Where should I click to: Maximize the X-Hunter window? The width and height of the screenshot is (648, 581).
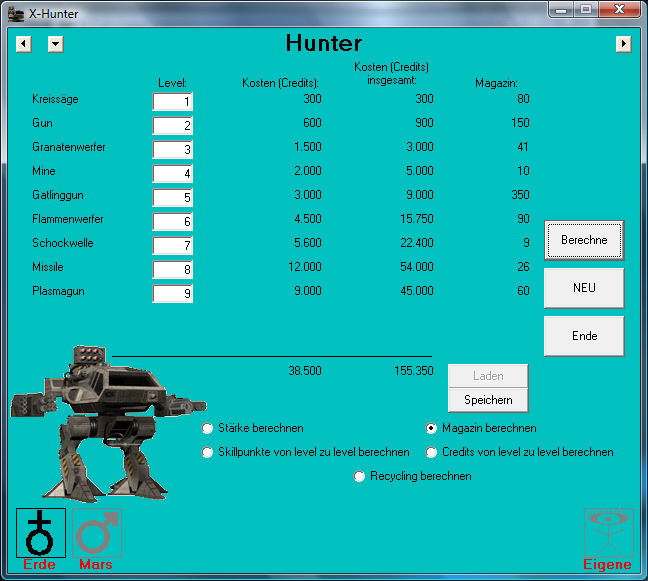pos(586,9)
